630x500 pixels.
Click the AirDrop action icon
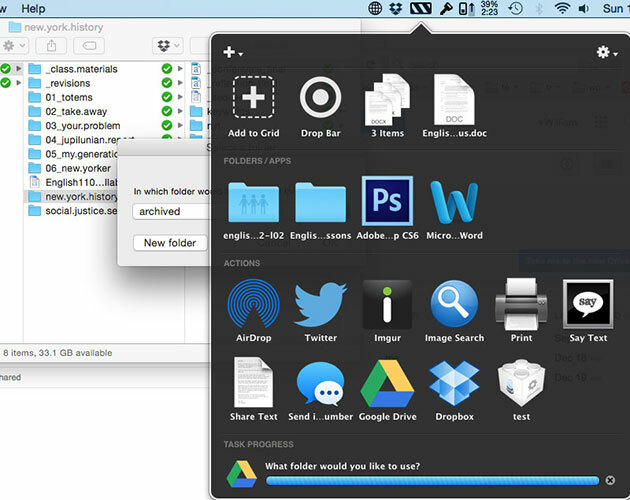click(x=254, y=304)
